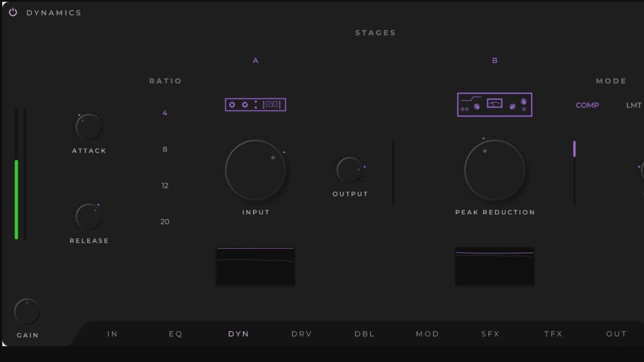Click the Gain knob
644x362 pixels.
click(27, 312)
